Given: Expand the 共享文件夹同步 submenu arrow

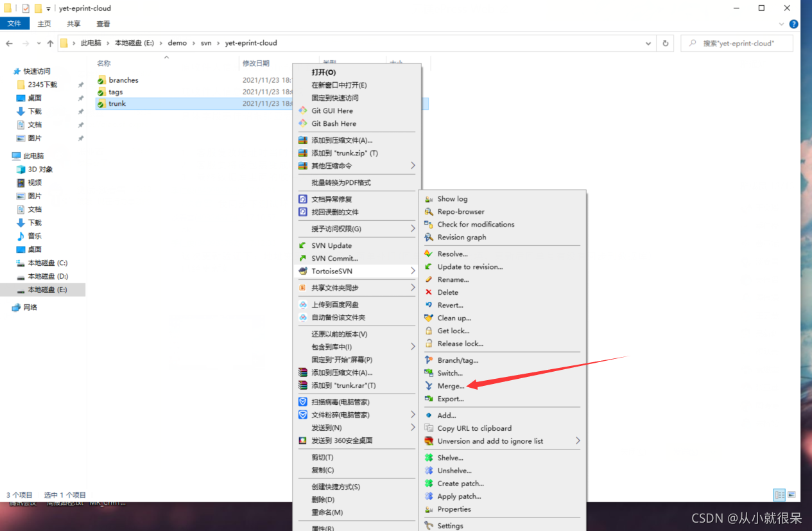Looking at the screenshot, I should click(413, 288).
